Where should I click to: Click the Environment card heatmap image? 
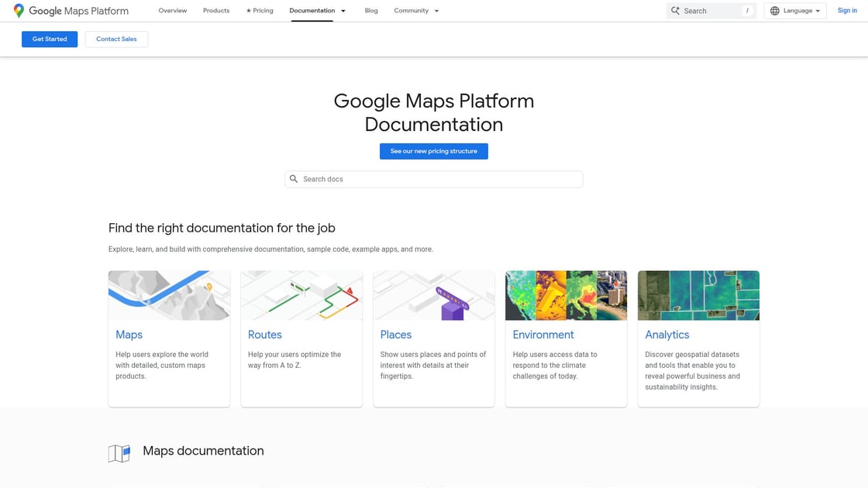(567, 295)
